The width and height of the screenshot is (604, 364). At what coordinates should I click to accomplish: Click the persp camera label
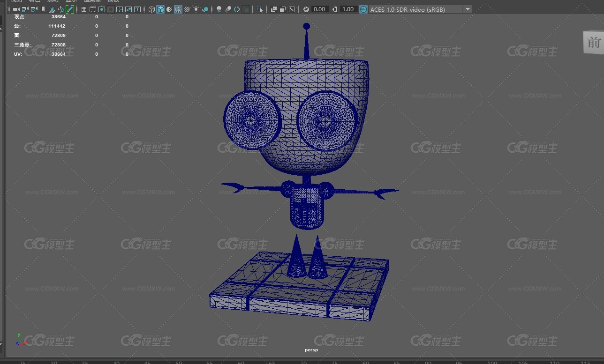pyautogui.click(x=311, y=349)
